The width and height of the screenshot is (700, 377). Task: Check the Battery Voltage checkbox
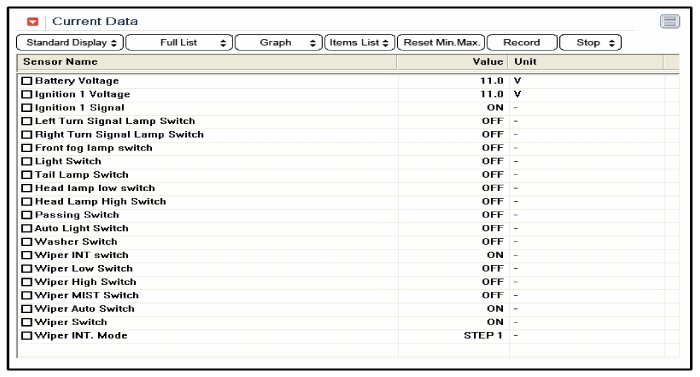[x=27, y=81]
